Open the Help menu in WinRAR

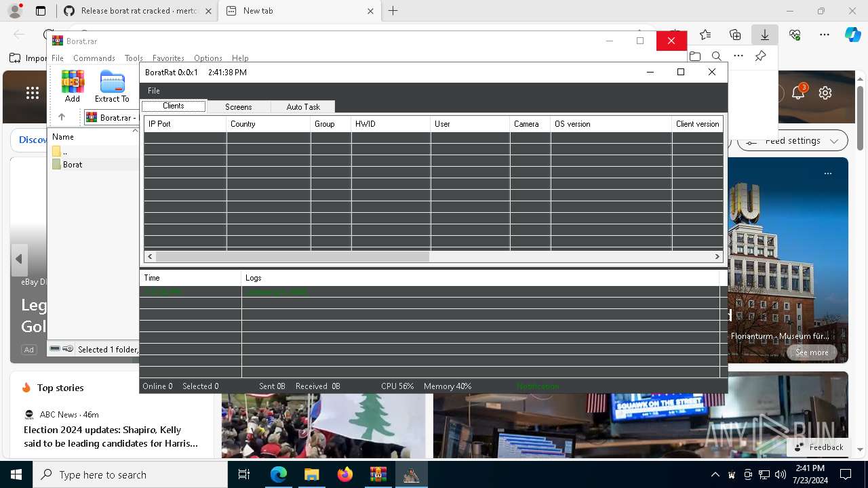[x=240, y=58]
